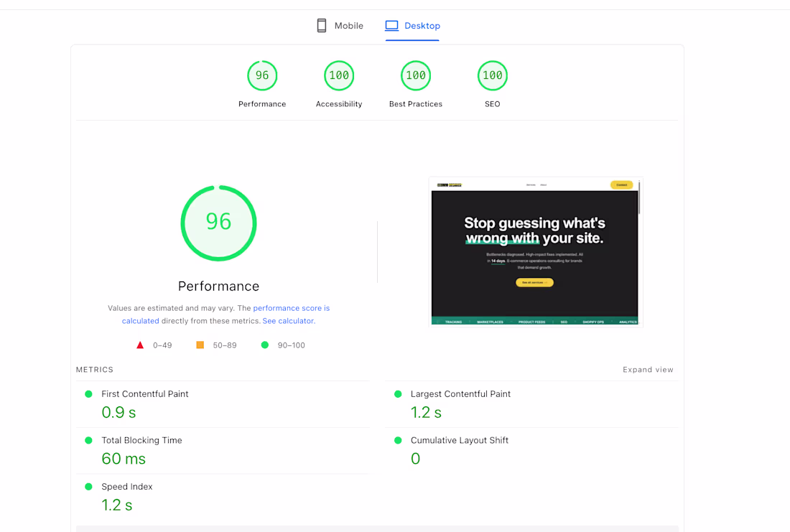Viewport: 790px width, 532px height.
Task: Click the 'Best Practices' label under its score
Action: point(416,104)
